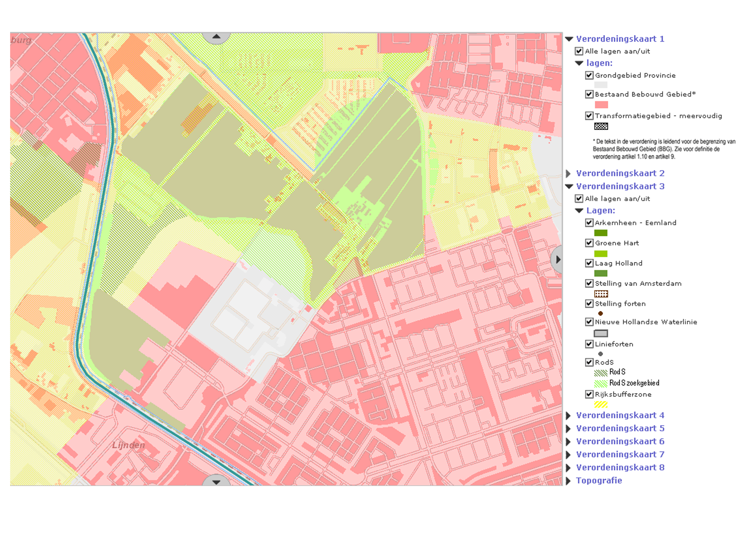Click the dotted Transformatiegebied legend swatch
Screen dimensions: 756x534
(x=601, y=126)
